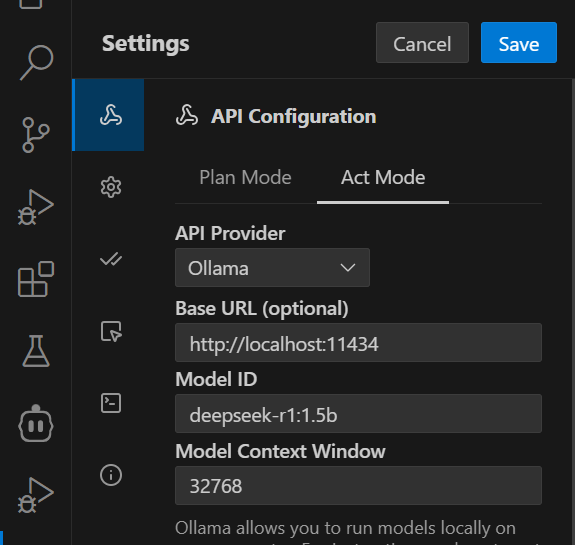
Task: Save the settings
Action: coord(519,43)
